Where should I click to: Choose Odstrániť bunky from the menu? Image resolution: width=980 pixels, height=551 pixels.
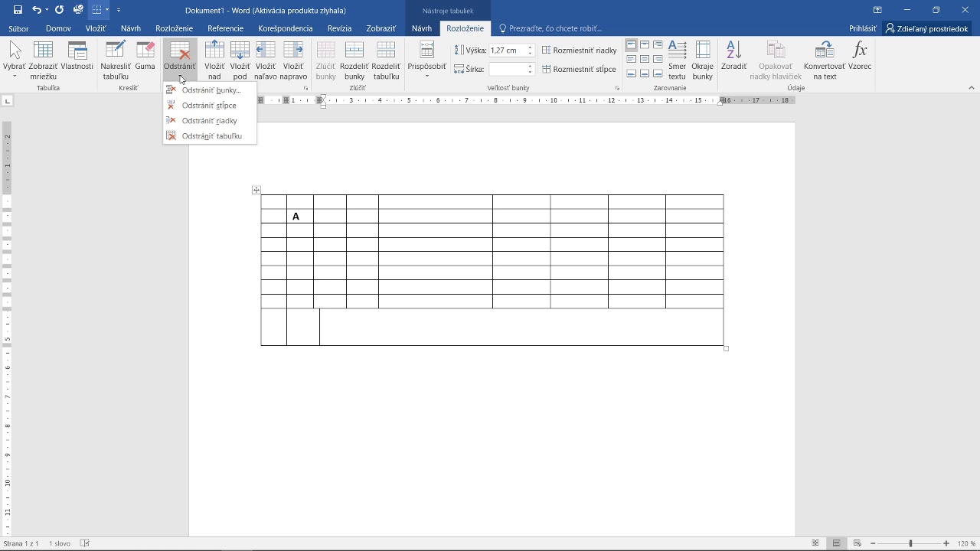pyautogui.click(x=210, y=90)
